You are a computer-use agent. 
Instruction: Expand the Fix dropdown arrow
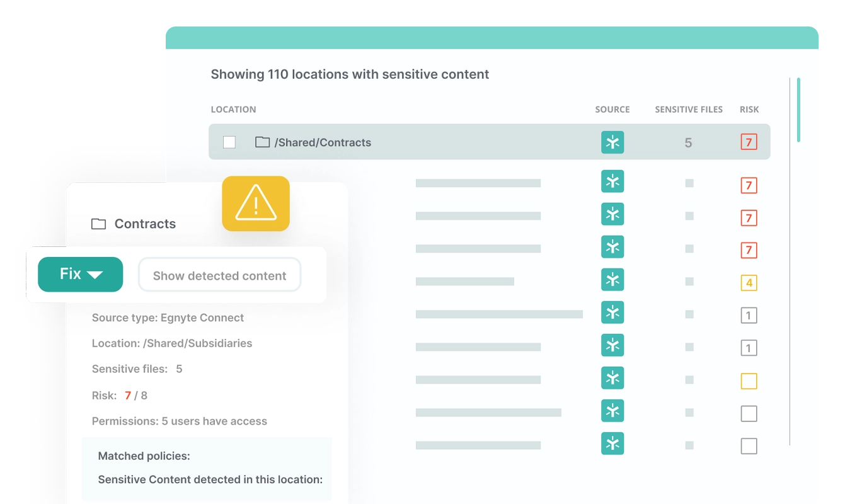click(96, 274)
